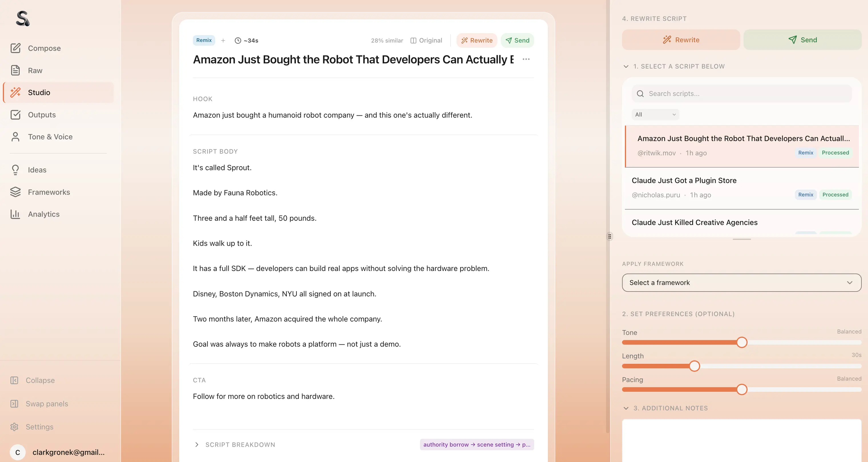Click the CTA line "Follow for more on robotics and hardware."

coord(264,396)
